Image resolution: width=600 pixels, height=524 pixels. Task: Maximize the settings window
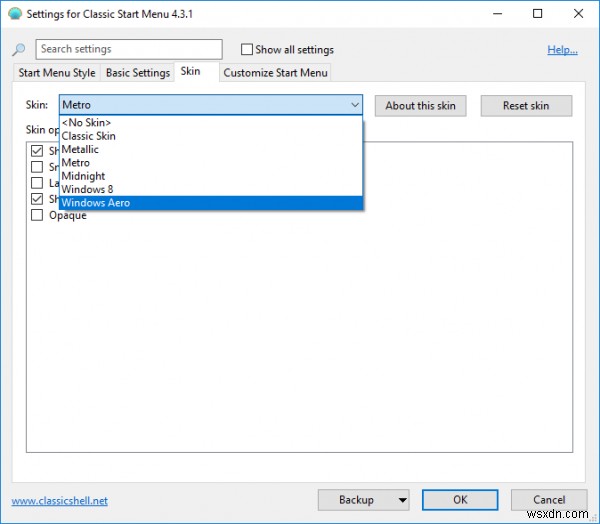click(x=538, y=14)
